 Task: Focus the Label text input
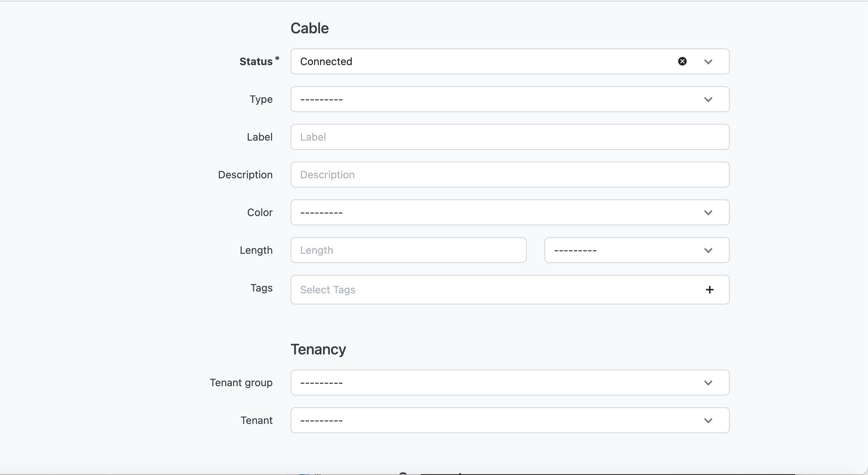(x=509, y=137)
